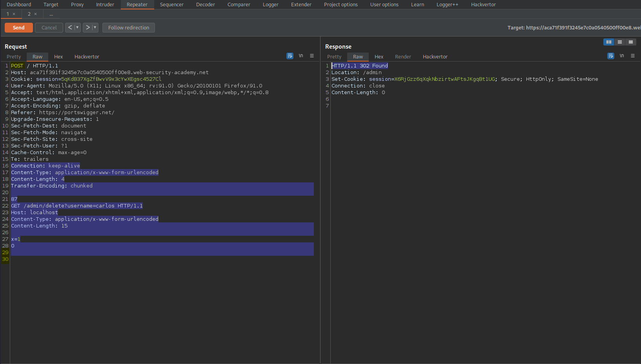Open the back history dropdown arrow
Screen dimensions: 641x364
(x=77, y=27)
